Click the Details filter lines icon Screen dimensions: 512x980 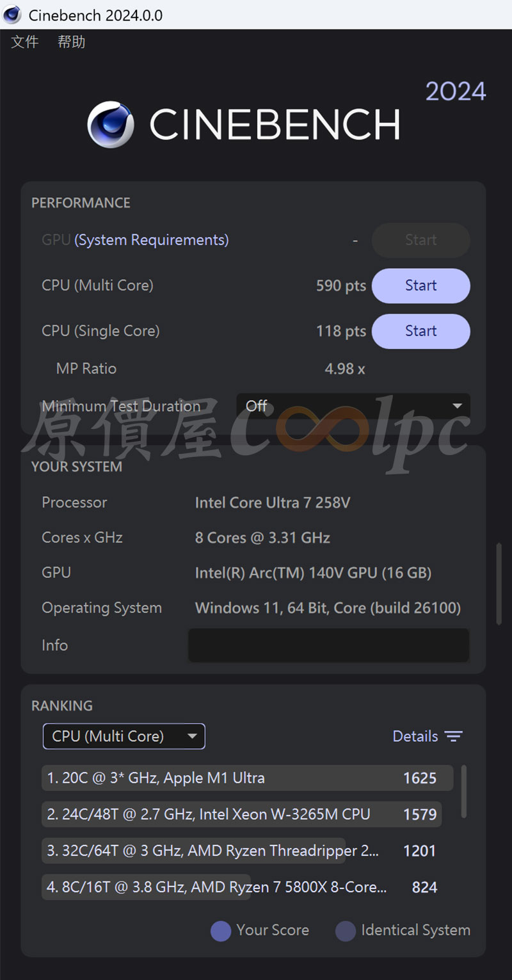pyautogui.click(x=453, y=737)
